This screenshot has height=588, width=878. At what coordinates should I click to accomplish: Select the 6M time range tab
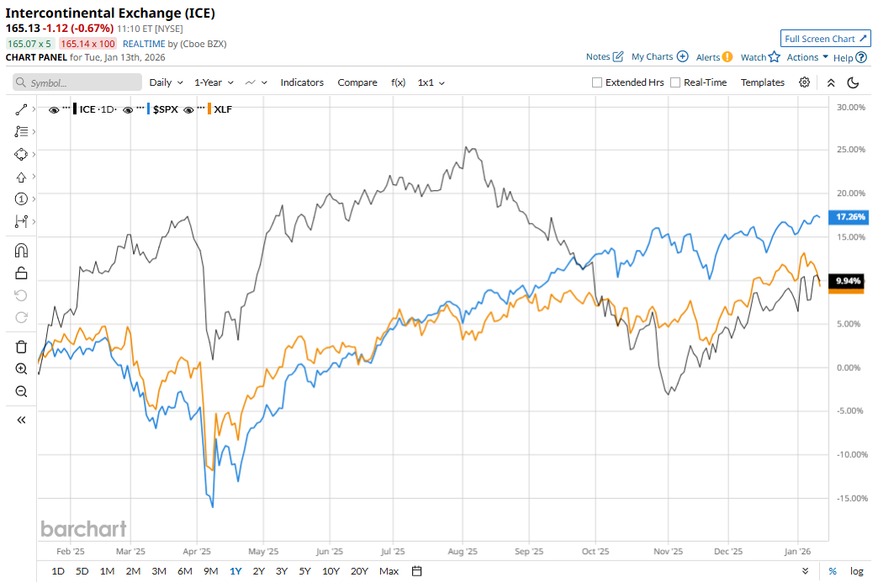click(184, 571)
